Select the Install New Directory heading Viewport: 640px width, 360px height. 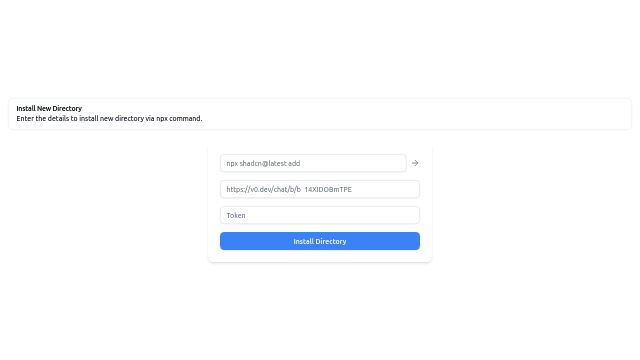pos(49,109)
